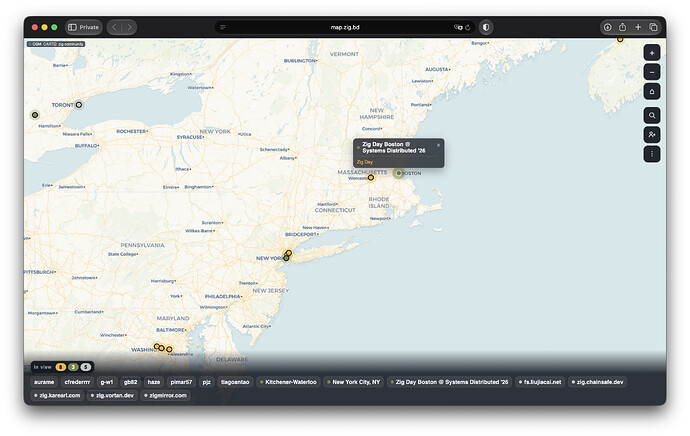Select the zigmirror.com chip
The width and height of the screenshot is (690, 436).
[165, 395]
